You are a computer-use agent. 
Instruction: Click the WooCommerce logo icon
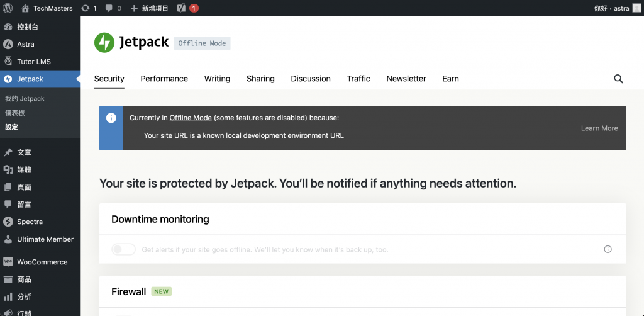[x=8, y=262]
